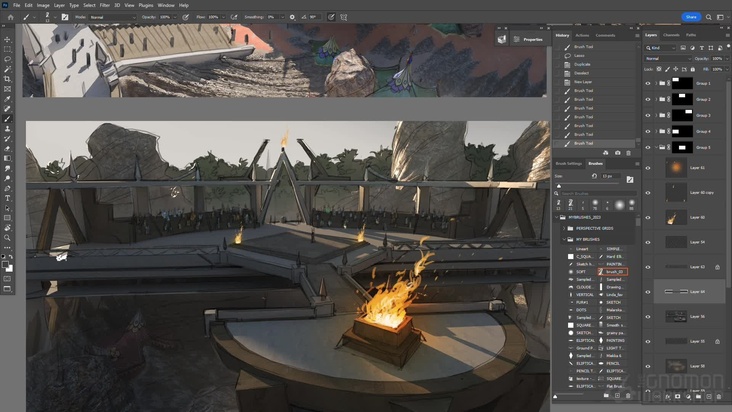Select the Rectangular Marquee tool
This screenshot has width=732, height=412.
7,49
